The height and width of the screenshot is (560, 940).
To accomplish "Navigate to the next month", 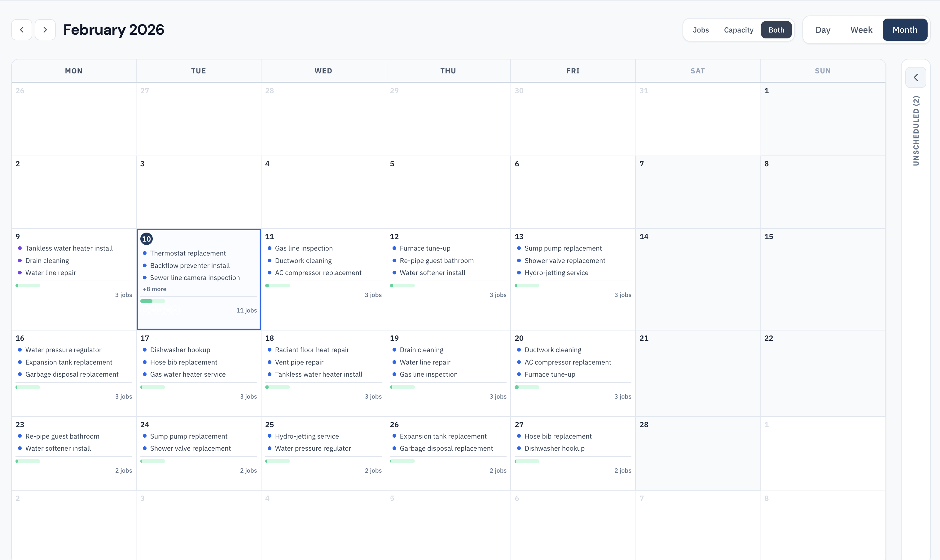I will pos(45,29).
